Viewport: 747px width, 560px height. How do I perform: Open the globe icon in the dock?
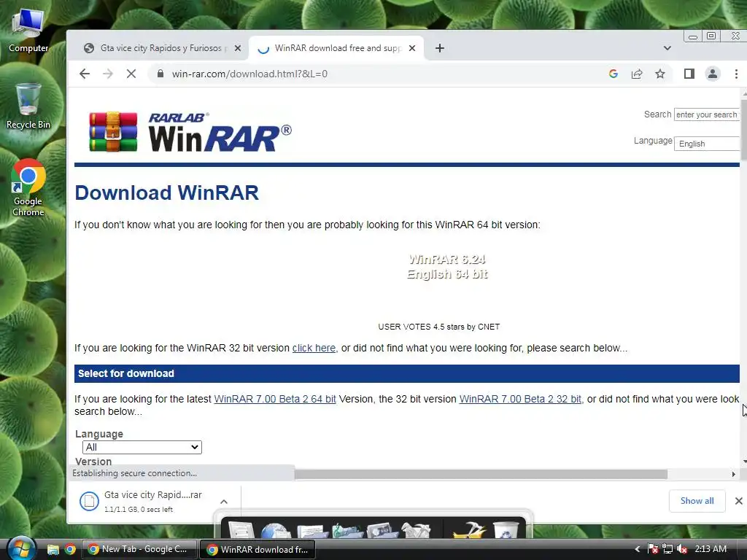(276, 531)
